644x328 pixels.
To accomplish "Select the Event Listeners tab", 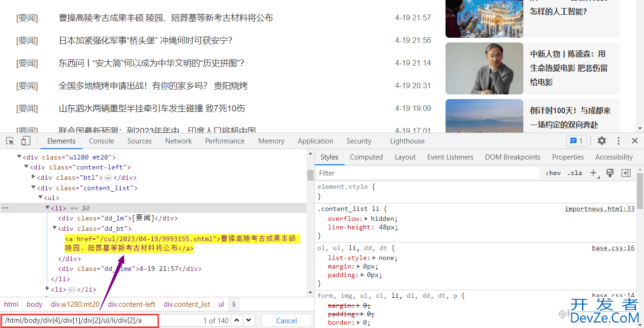I will pyautogui.click(x=450, y=157).
